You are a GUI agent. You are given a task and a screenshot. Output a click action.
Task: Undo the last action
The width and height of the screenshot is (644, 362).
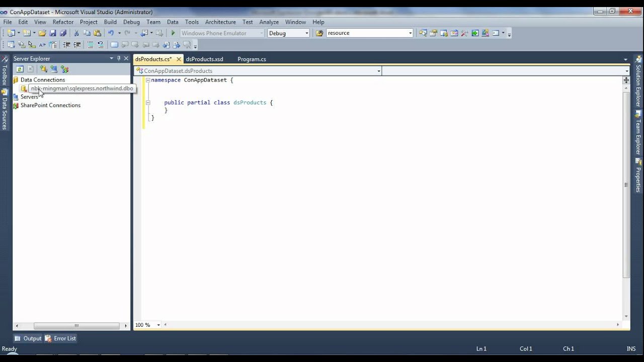pyautogui.click(x=111, y=33)
